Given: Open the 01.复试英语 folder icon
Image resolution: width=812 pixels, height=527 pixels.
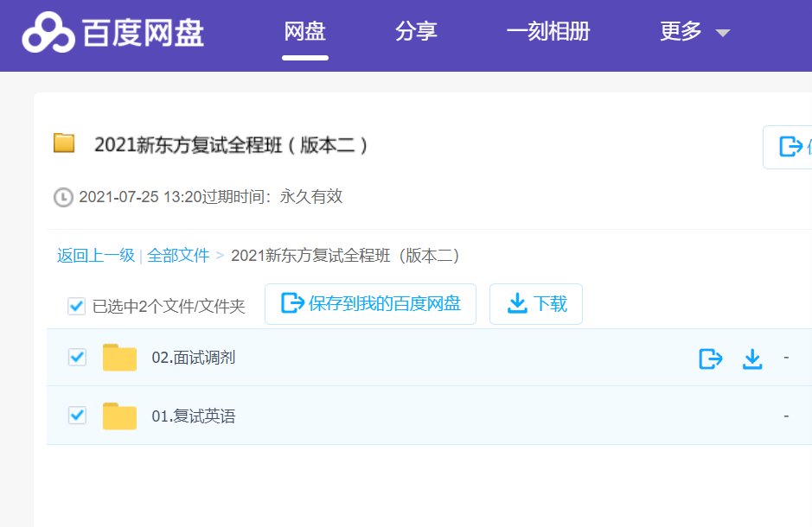Looking at the screenshot, I should (x=118, y=416).
